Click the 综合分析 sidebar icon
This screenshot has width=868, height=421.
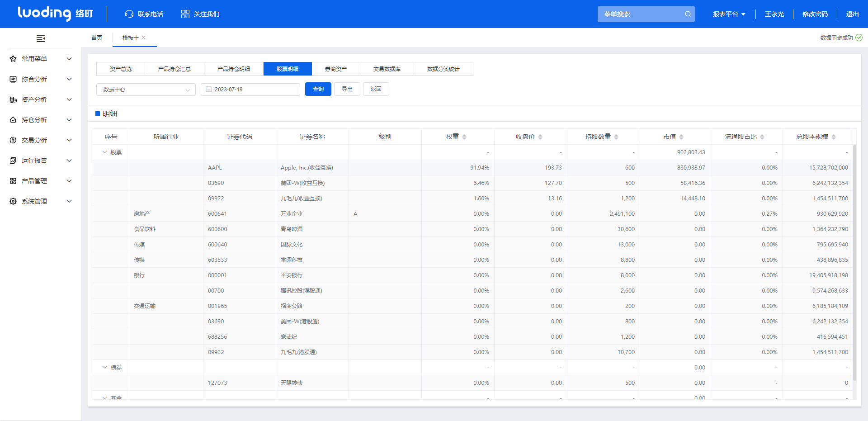pos(13,79)
